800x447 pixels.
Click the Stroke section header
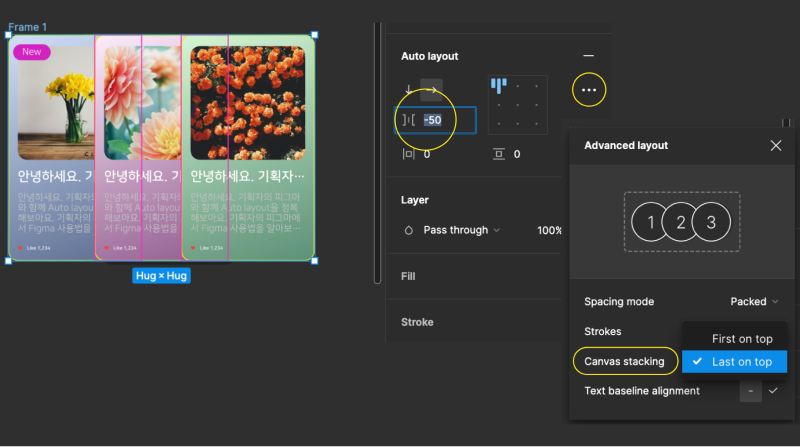coord(417,322)
